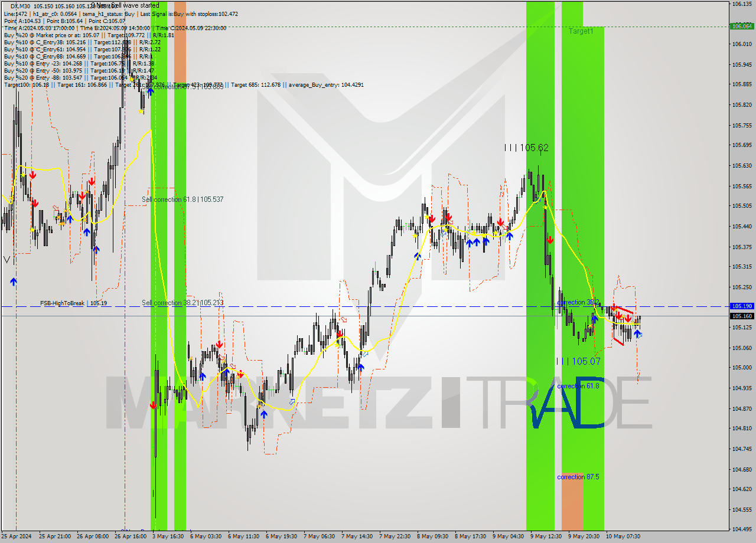The image size is (756, 543).
Task: Select the '0 New Sell wave started' label
Action: pyautogui.click(x=126, y=5)
